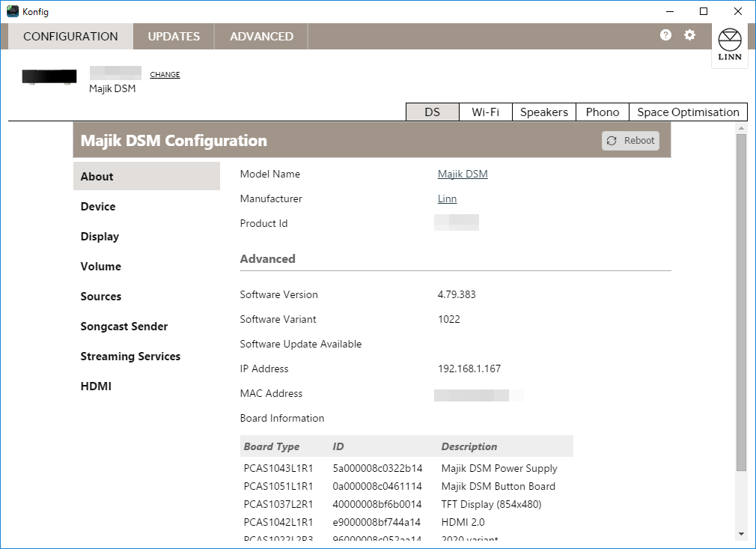Click the TFT Display (854x480) description
This screenshot has width=756, height=549.
[491, 505]
